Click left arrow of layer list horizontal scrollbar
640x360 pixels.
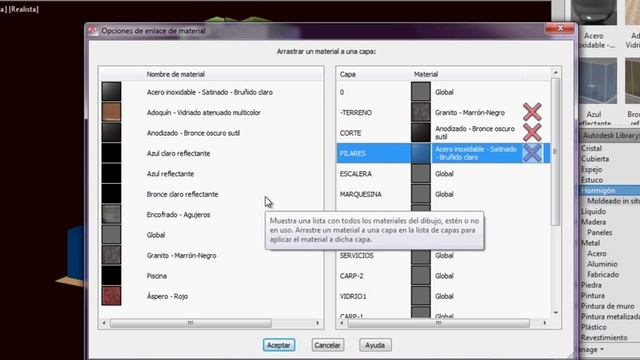click(x=342, y=323)
